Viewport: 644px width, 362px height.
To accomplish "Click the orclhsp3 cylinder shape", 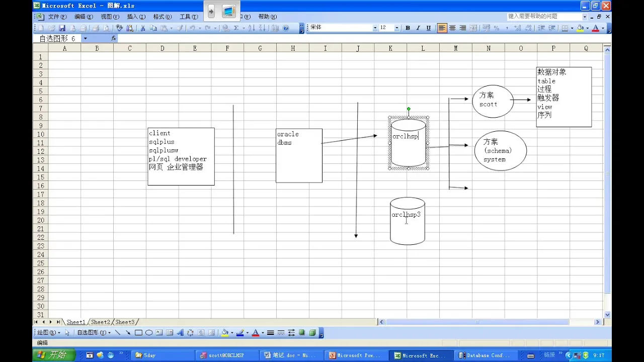I will (408, 226).
